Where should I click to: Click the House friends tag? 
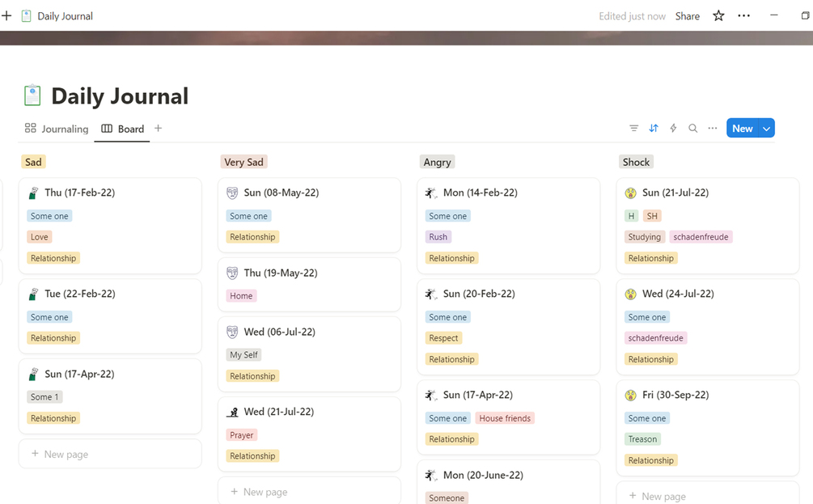(505, 418)
